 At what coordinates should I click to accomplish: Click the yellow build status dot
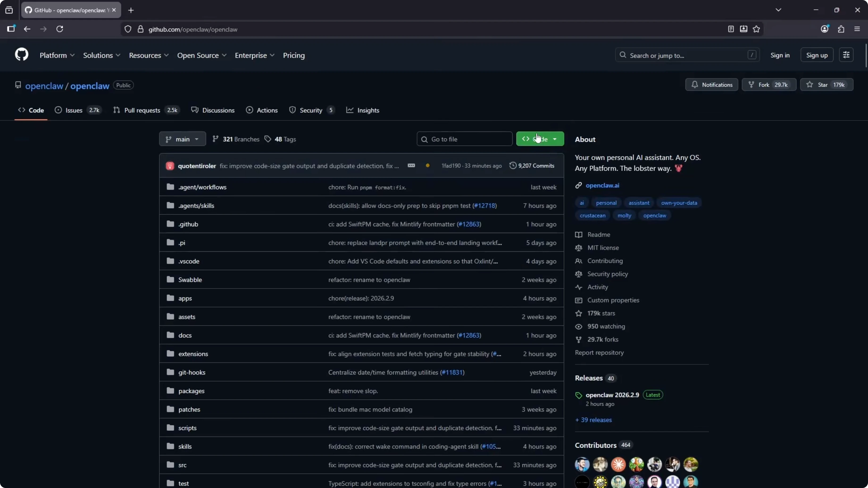[428, 165]
